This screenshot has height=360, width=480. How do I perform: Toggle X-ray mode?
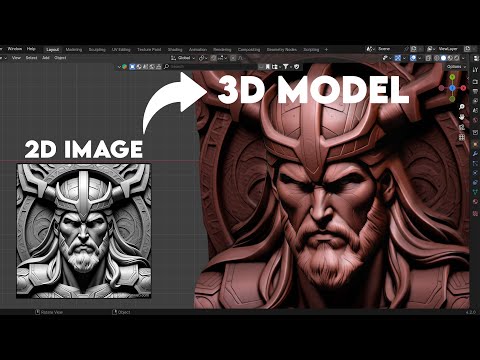[x=429, y=58]
